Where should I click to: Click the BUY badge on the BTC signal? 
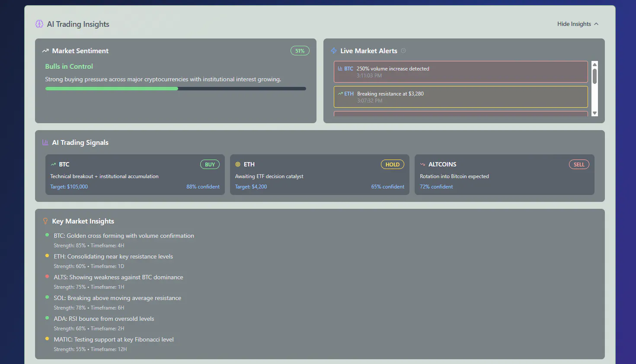pos(210,164)
